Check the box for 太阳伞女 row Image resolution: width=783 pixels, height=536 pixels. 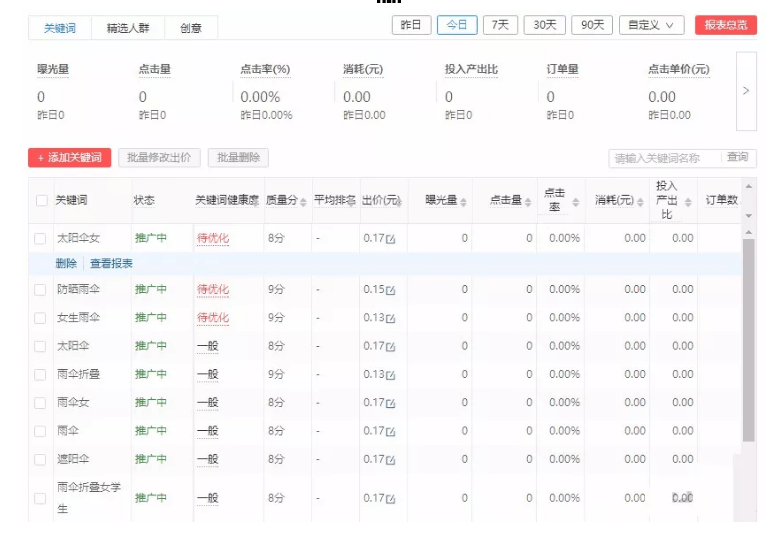pyautogui.click(x=40, y=239)
